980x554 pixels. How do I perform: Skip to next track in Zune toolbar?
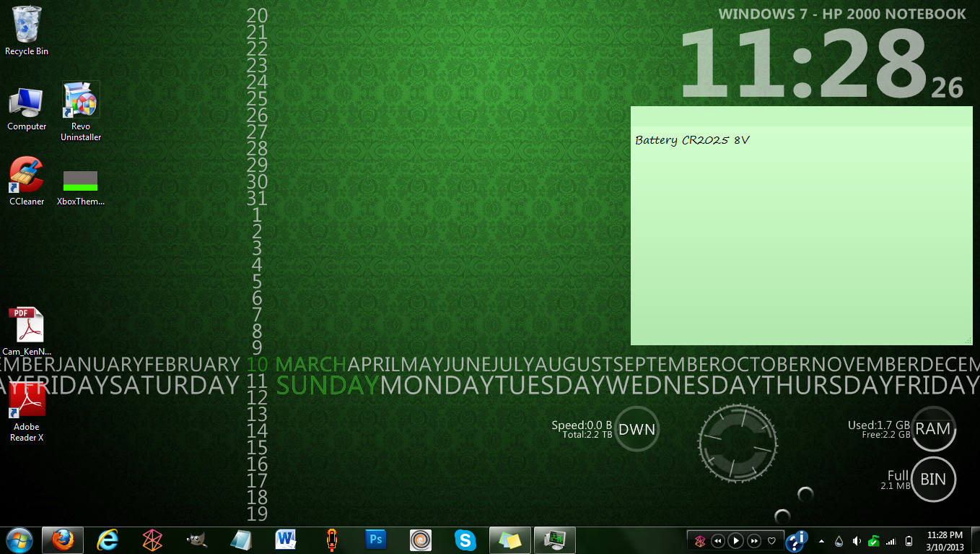[x=753, y=540]
